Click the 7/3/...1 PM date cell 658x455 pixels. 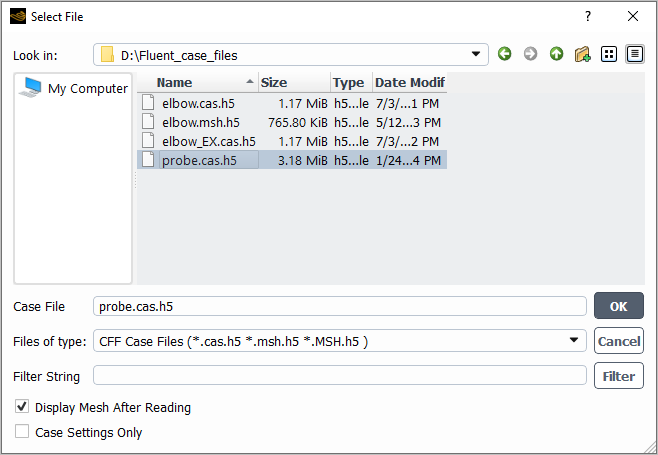[407, 103]
